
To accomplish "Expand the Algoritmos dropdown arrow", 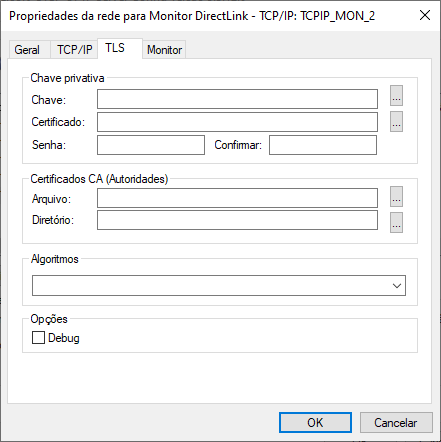I will click(x=397, y=286).
